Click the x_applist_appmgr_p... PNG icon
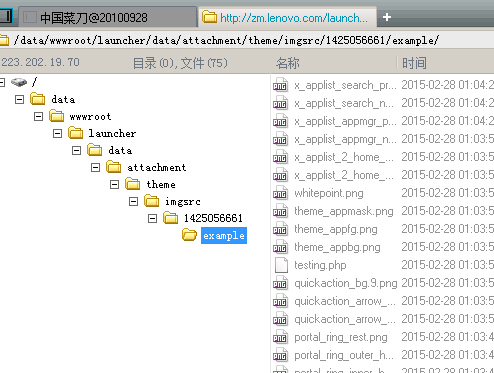This screenshot has height=373, width=494. (x=280, y=121)
